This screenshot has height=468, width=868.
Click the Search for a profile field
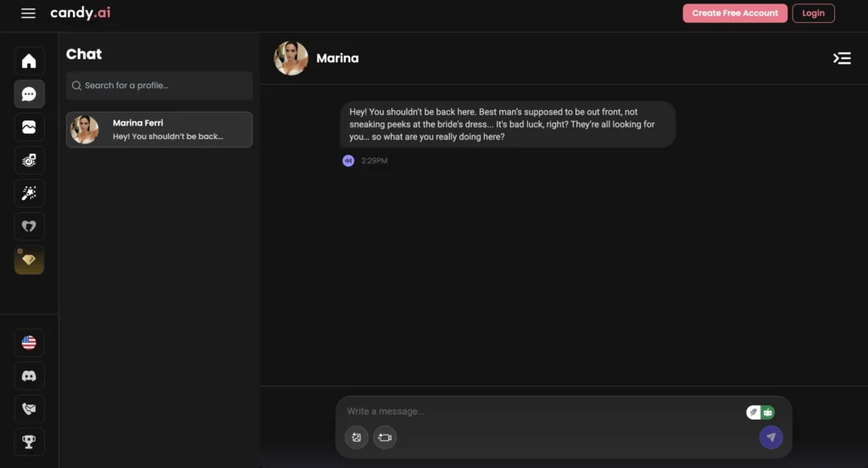click(x=159, y=86)
